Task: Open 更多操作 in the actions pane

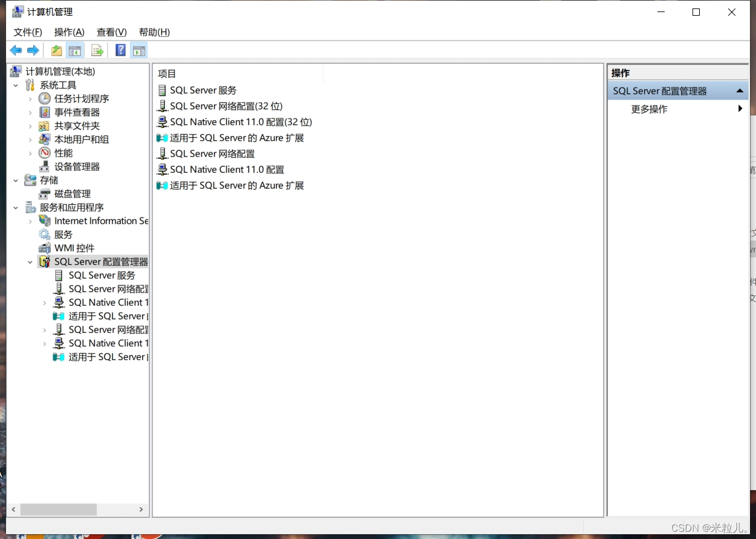Action: (x=649, y=109)
